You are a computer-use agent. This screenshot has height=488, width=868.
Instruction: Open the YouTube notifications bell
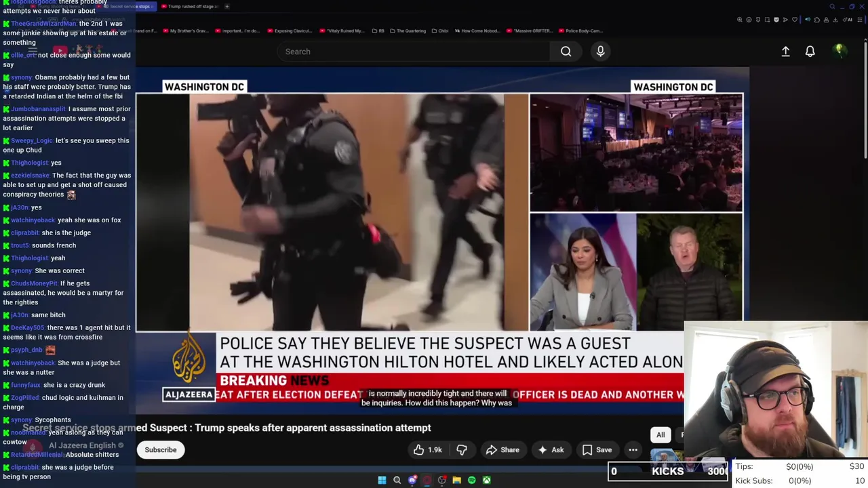click(810, 52)
